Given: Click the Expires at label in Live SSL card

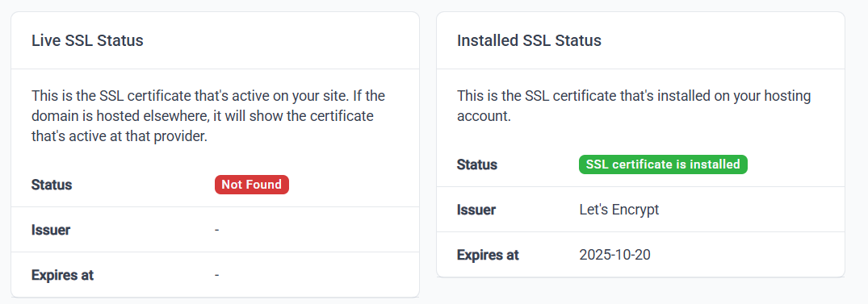Looking at the screenshot, I should (x=62, y=275).
